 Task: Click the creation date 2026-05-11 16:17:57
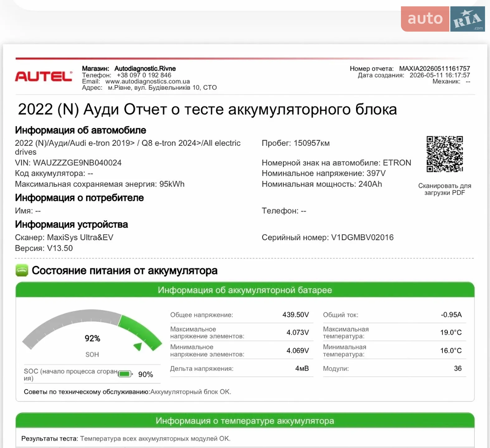[x=440, y=75]
